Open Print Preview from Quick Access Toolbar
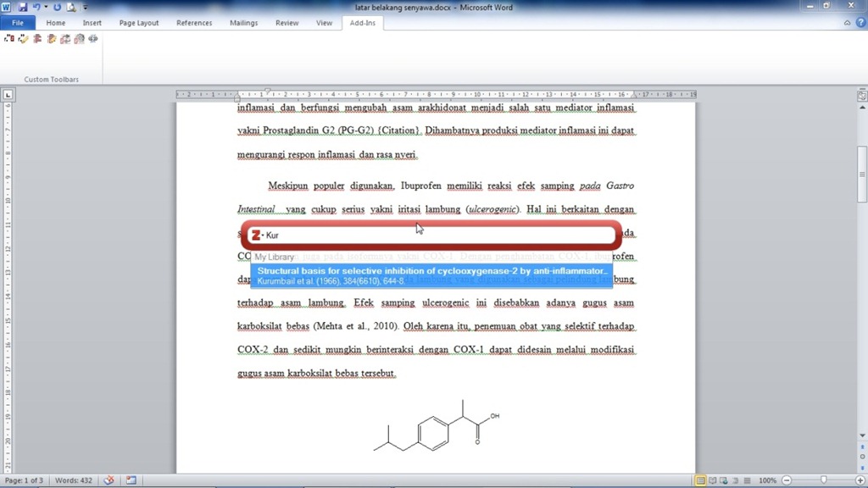 click(71, 7)
